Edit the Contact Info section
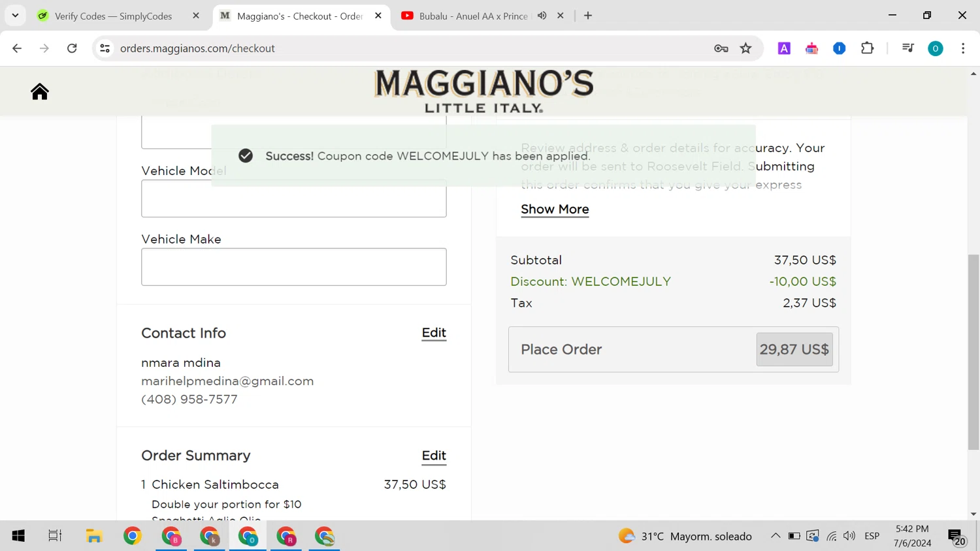 [434, 333]
